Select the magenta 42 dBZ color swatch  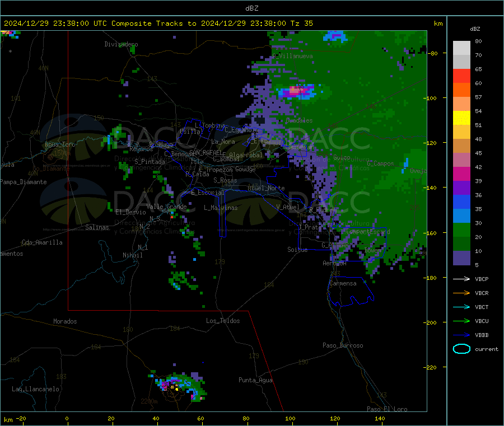coord(461,174)
